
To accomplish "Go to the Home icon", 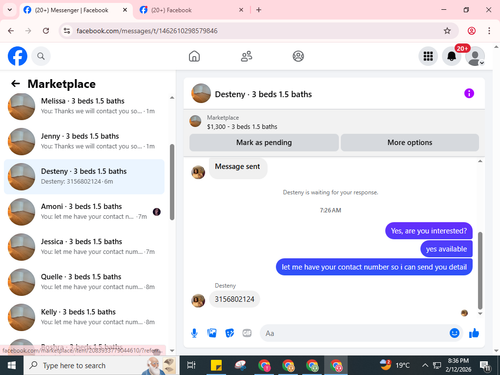I will click(194, 56).
